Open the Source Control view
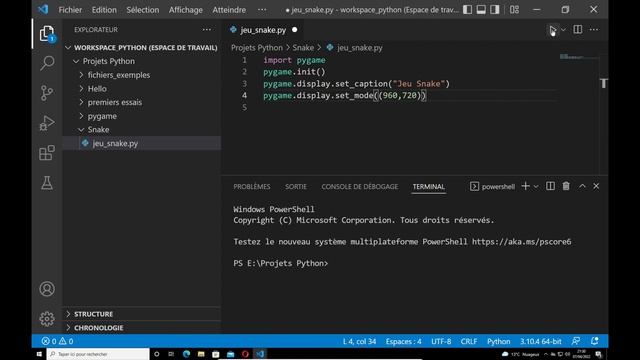The image size is (640, 360). pyautogui.click(x=47, y=93)
